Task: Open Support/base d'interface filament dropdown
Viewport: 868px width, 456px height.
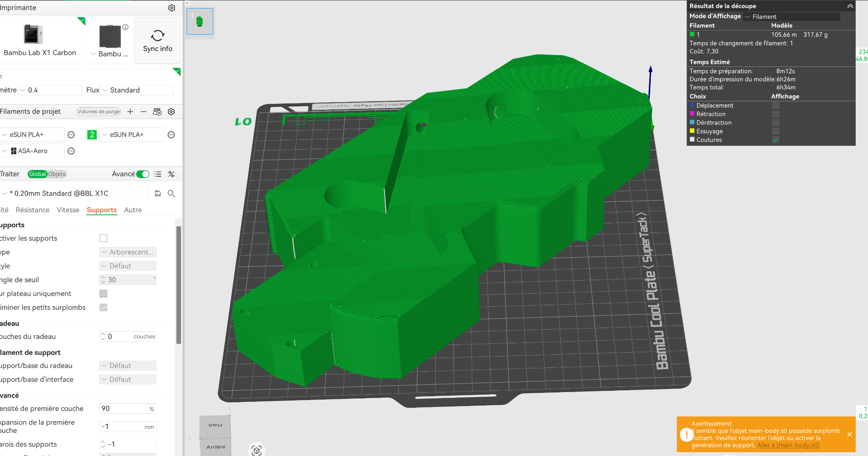Action: pyautogui.click(x=128, y=379)
